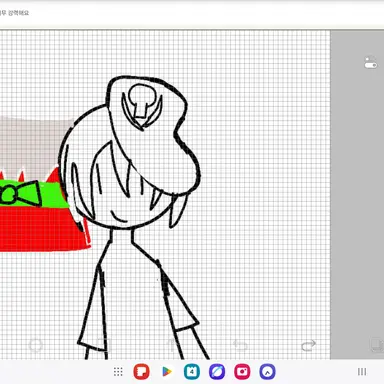This screenshot has width=384, height=384.
Task: Open the recent apps button
Action: 362,372
